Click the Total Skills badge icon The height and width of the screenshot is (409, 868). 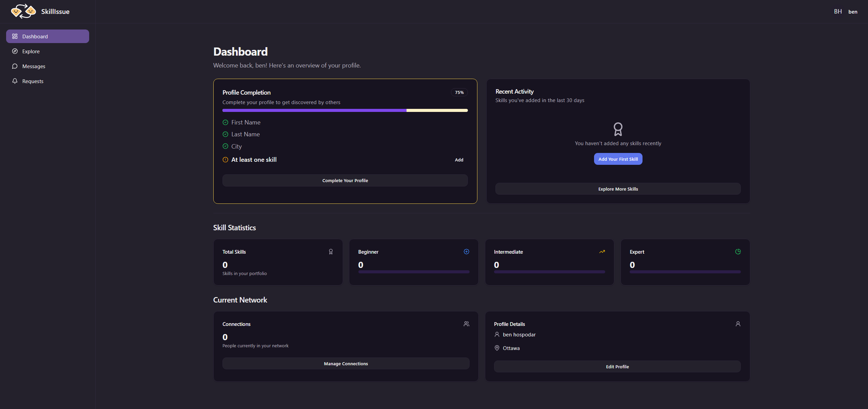click(331, 252)
